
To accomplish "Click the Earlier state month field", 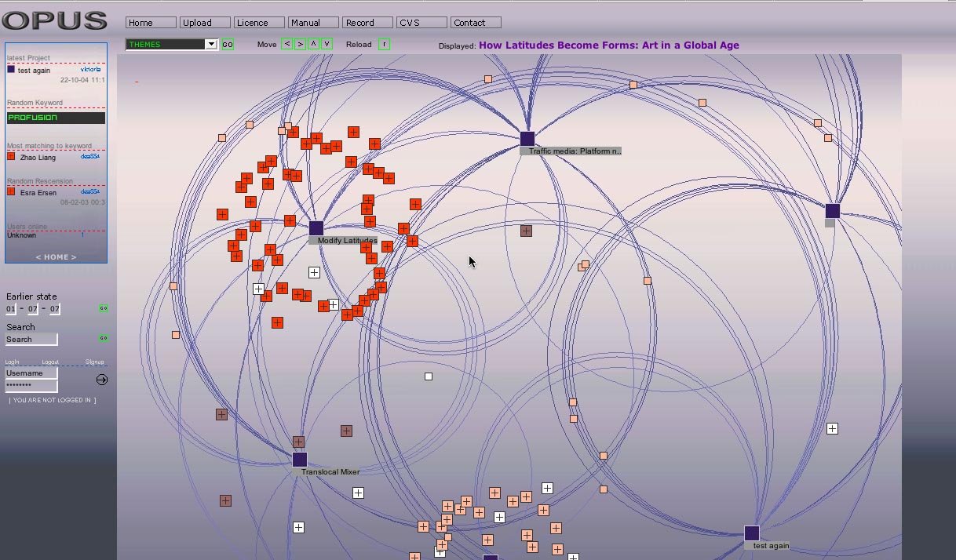I will coord(33,309).
